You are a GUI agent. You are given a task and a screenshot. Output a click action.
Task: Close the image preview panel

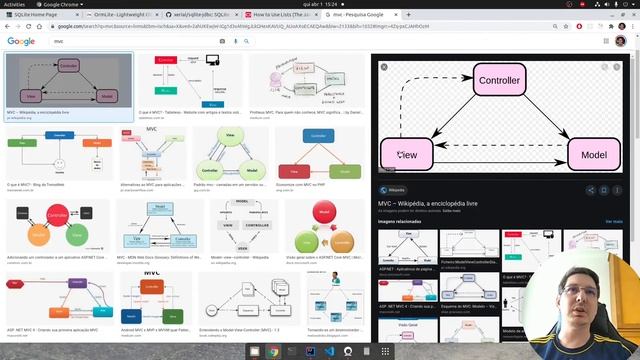pos(384,67)
